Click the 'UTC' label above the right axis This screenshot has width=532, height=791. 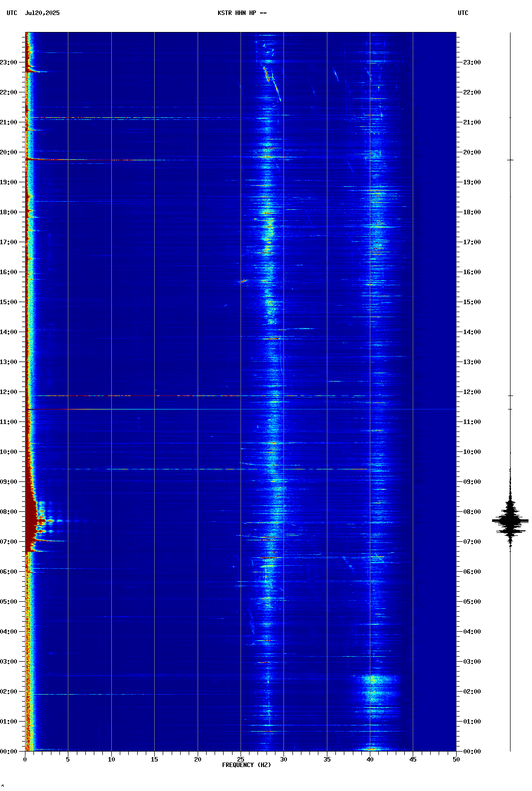coord(463,13)
